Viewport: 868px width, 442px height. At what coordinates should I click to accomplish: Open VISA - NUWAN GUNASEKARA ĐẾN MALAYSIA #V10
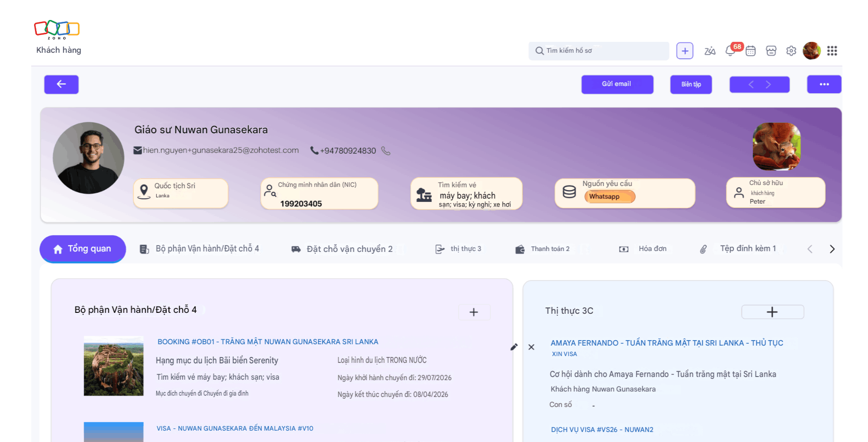(235, 428)
